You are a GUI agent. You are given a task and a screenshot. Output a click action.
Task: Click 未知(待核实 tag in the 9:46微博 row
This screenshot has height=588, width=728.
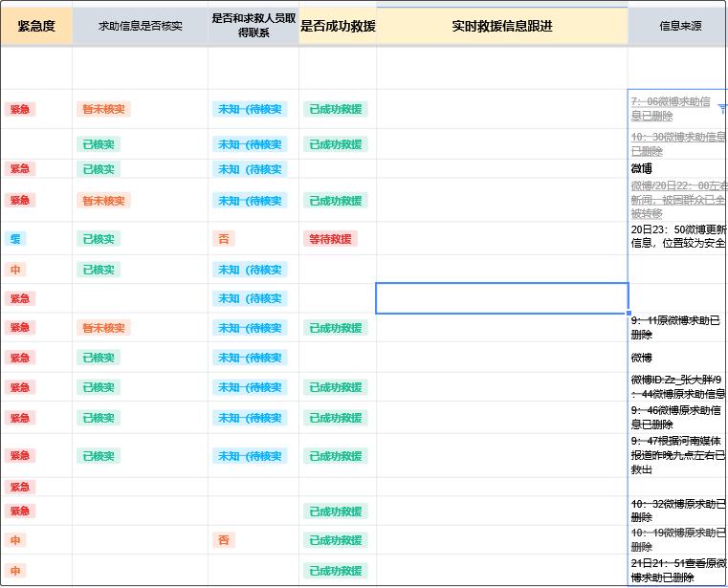tap(250, 418)
